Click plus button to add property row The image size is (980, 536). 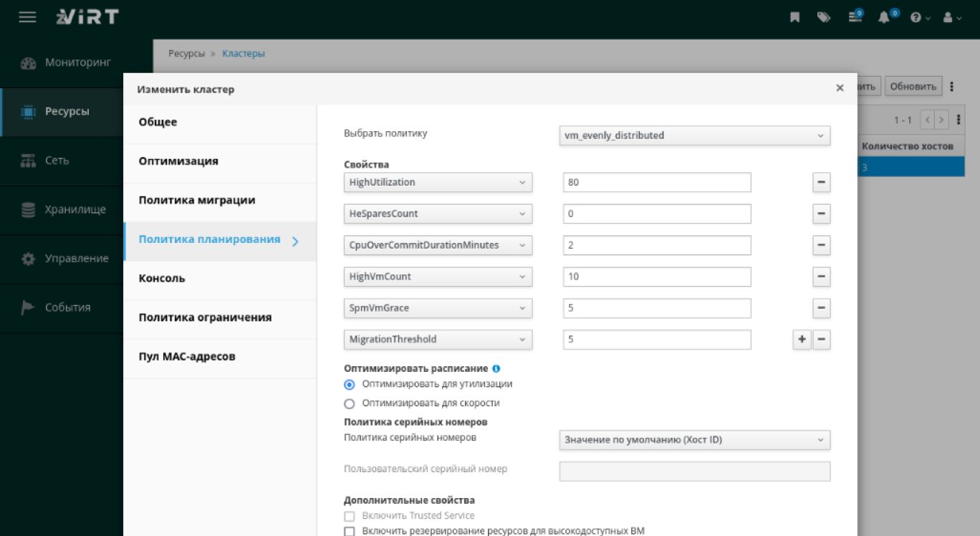tap(802, 340)
